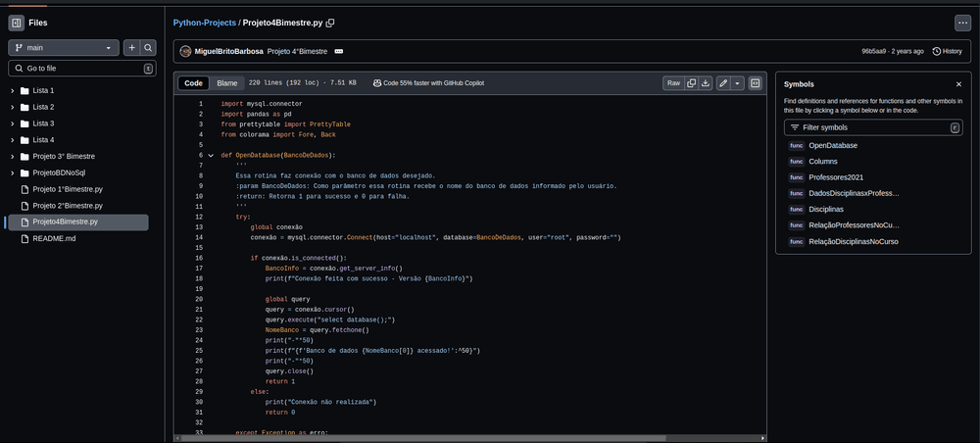Expand the Lista 4 folder chevron
Image resolution: width=980 pixels, height=443 pixels.
coord(13,140)
